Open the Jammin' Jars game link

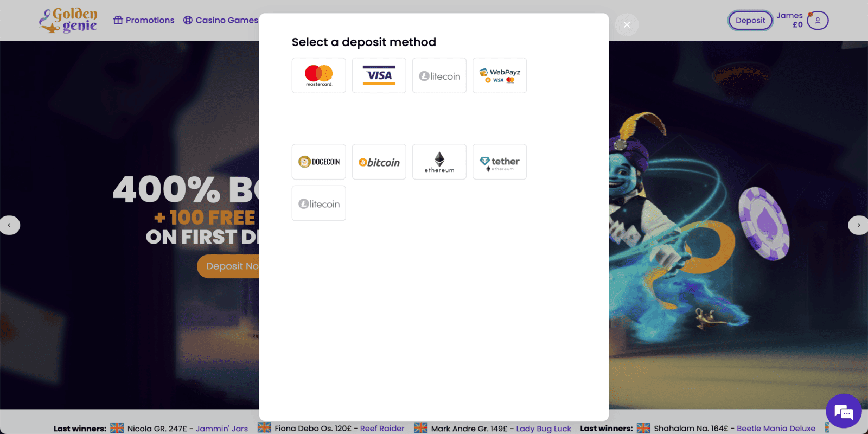[221, 429]
